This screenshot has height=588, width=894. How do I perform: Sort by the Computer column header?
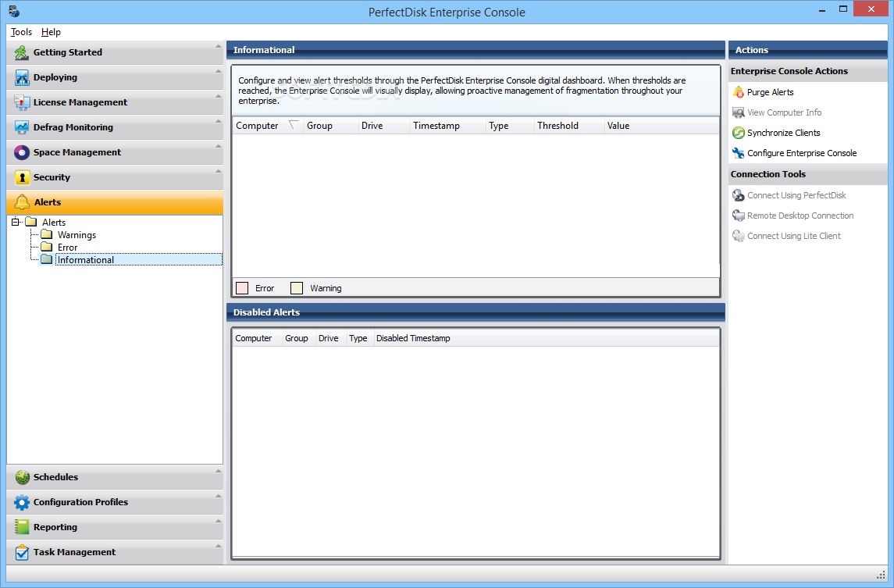coord(267,126)
